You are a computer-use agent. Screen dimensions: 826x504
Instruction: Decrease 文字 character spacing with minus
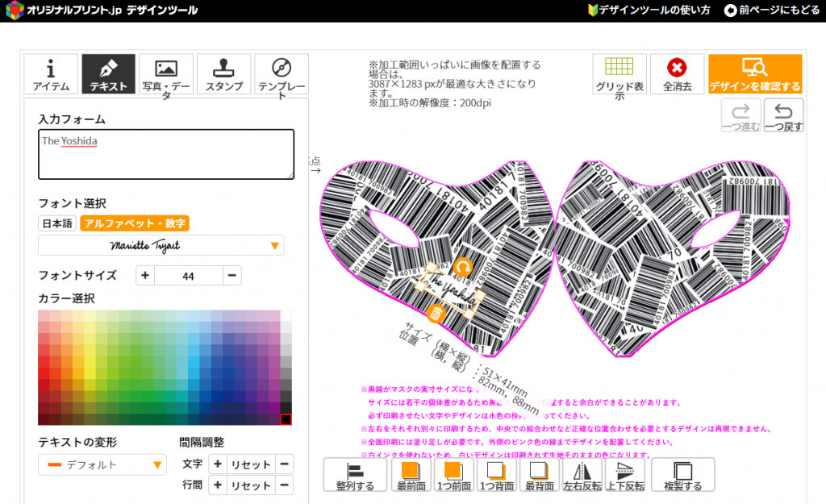pyautogui.click(x=284, y=464)
